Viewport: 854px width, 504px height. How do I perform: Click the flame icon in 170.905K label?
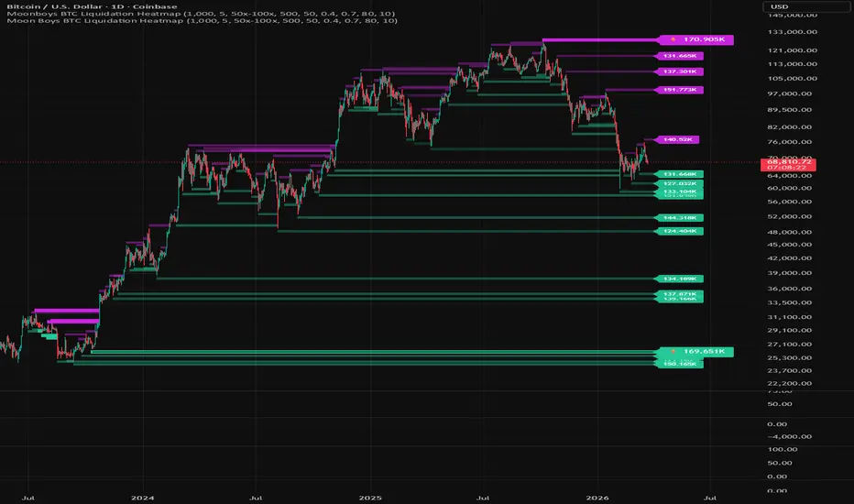tap(673, 39)
